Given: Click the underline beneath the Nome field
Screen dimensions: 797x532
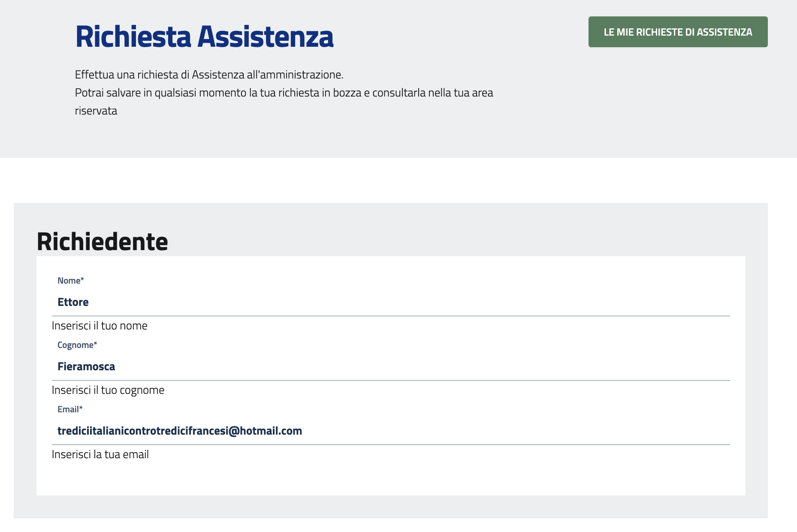Looking at the screenshot, I should [x=390, y=316].
